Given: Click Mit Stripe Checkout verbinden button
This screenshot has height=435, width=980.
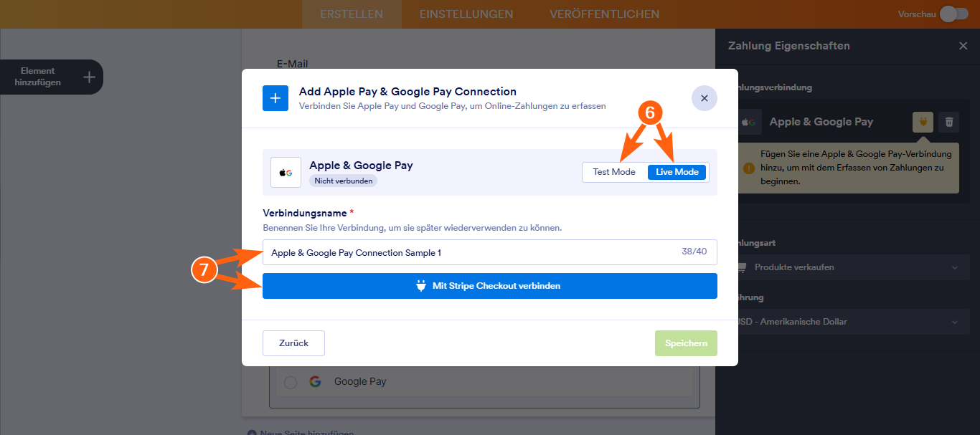Looking at the screenshot, I should (x=490, y=286).
